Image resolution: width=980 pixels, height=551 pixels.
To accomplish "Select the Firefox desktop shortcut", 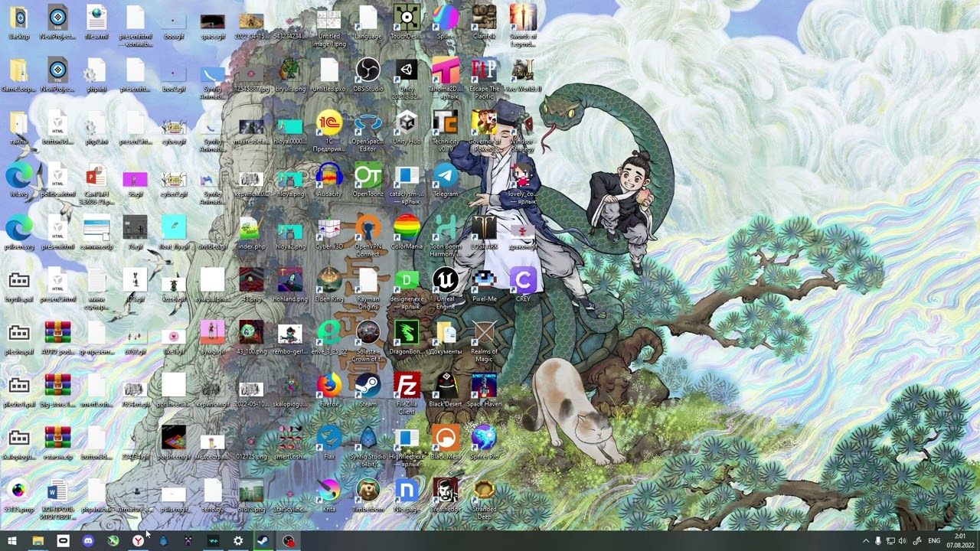I will tap(329, 390).
